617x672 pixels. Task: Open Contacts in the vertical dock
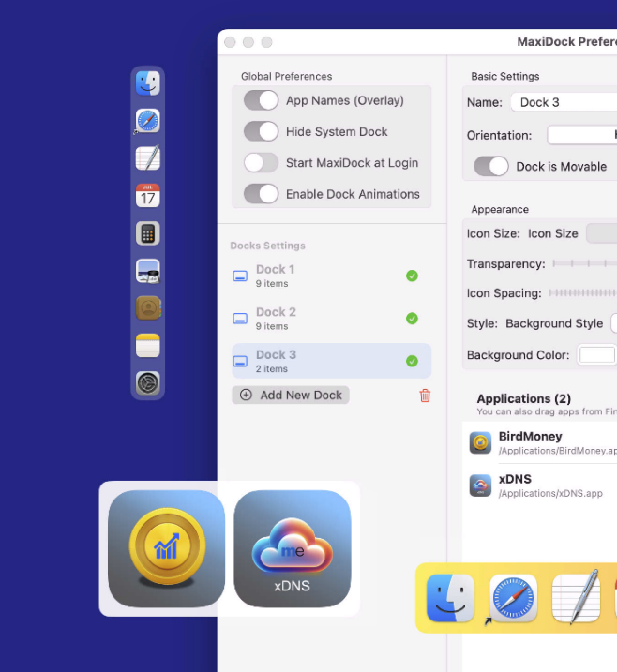point(148,308)
